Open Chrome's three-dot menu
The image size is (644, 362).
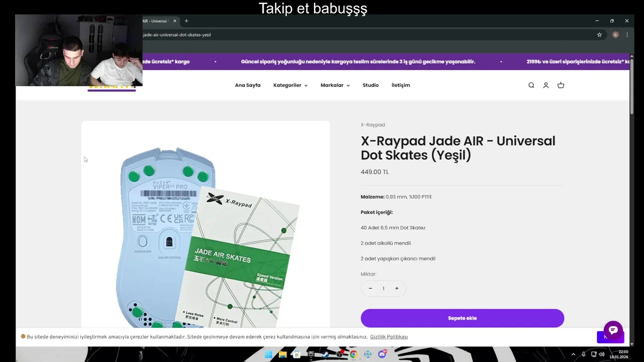(x=627, y=35)
